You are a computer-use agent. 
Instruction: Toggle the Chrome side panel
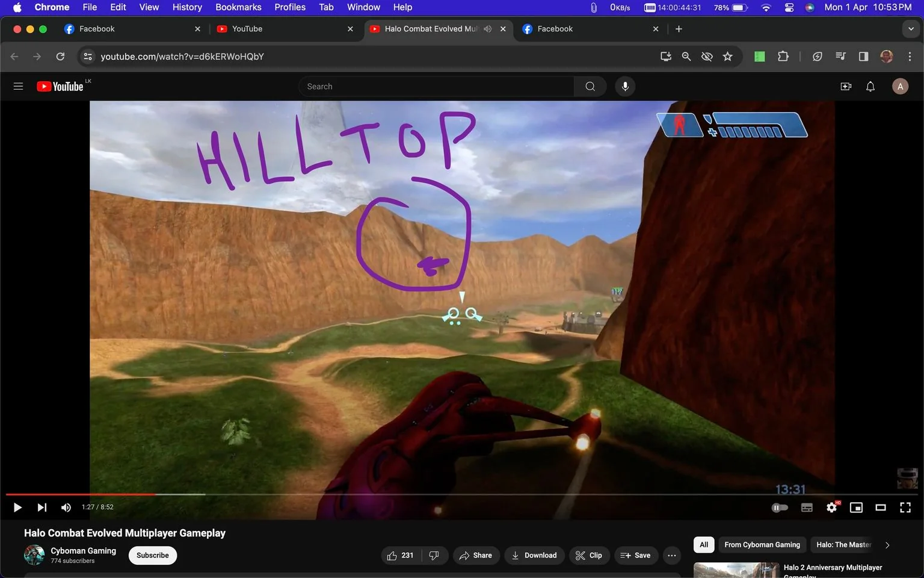coord(863,57)
